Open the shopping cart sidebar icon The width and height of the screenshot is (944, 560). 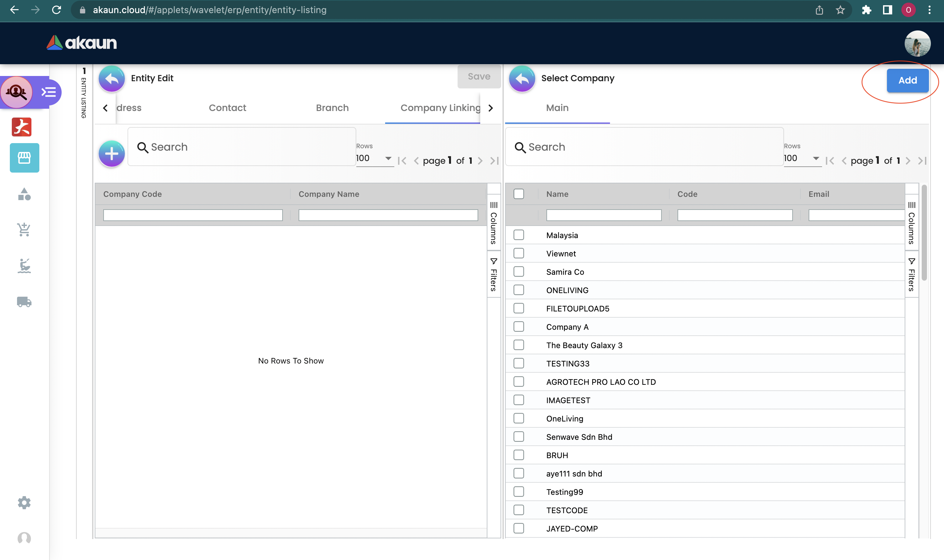point(24,229)
